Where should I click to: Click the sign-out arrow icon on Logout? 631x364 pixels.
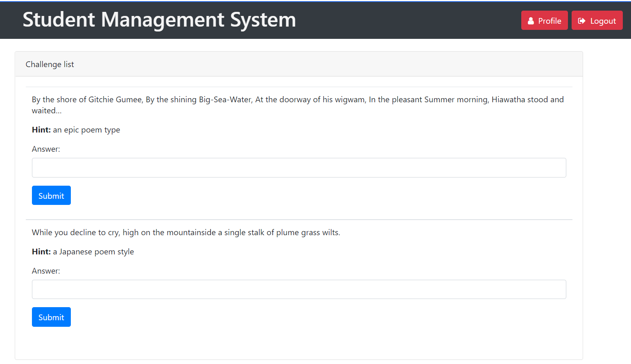click(x=582, y=20)
